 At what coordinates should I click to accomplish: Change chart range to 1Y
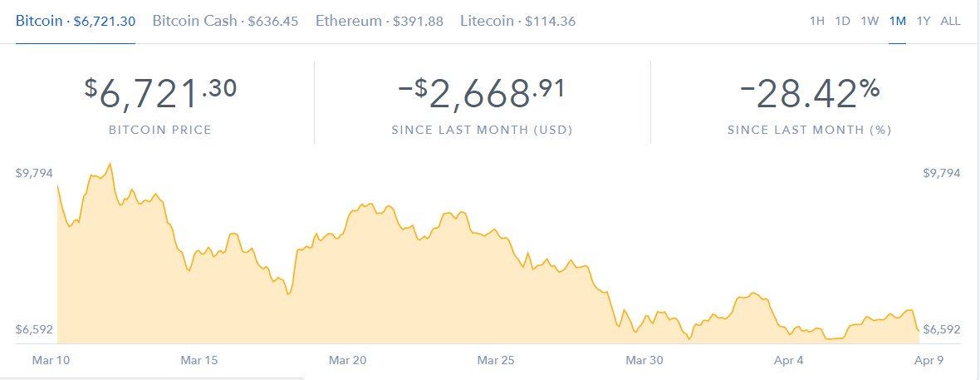[924, 22]
